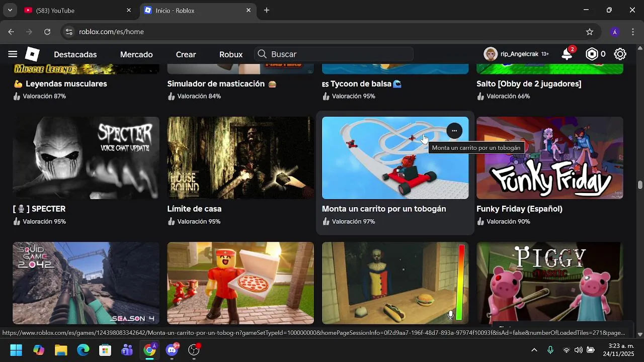Select the Inicio - Roblox tab
This screenshot has width=644, height=362.
click(198, 10)
